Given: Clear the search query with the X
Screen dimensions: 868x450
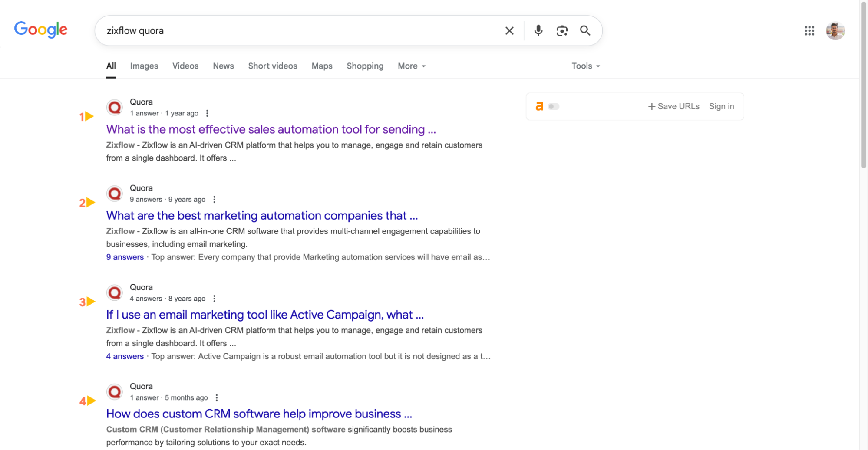Looking at the screenshot, I should coord(509,30).
